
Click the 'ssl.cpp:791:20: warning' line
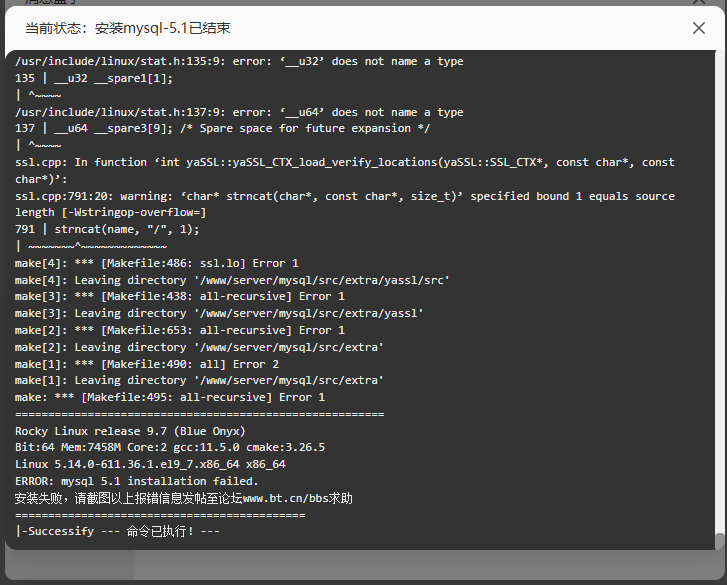pos(344,196)
